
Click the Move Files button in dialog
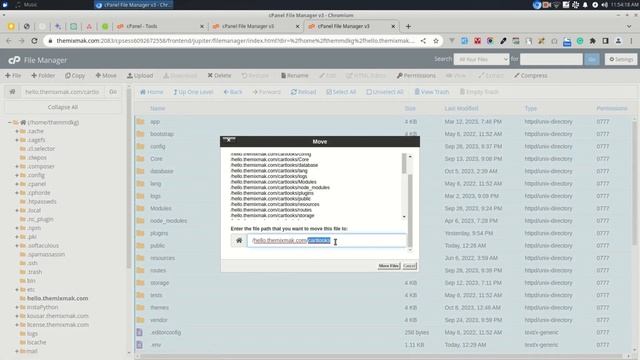[389, 266]
